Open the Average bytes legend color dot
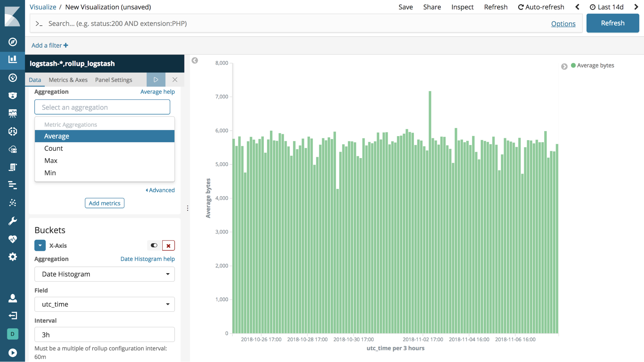The height and width of the screenshot is (362, 644). 573,65
